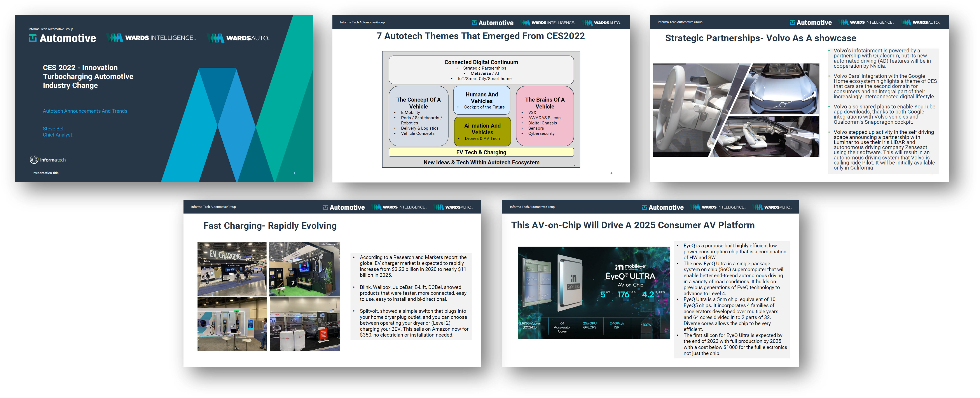Select the Automotive logo in the Fast Charging slide header

tap(344, 207)
